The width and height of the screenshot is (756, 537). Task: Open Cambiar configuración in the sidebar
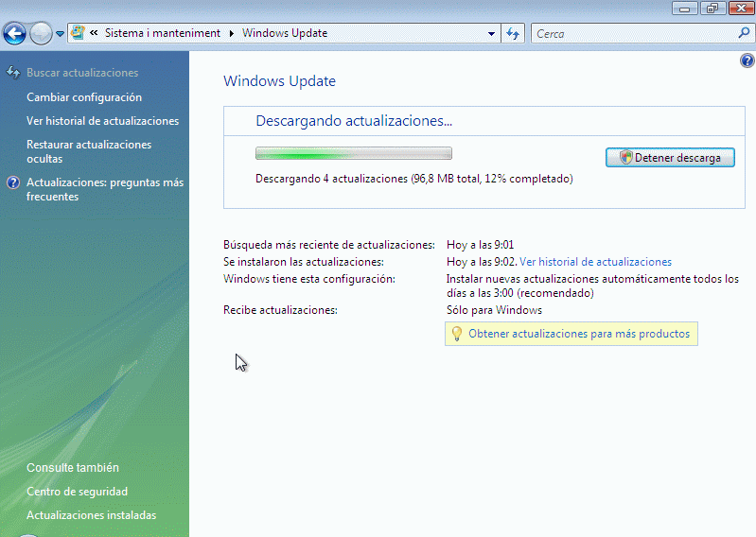pos(84,97)
